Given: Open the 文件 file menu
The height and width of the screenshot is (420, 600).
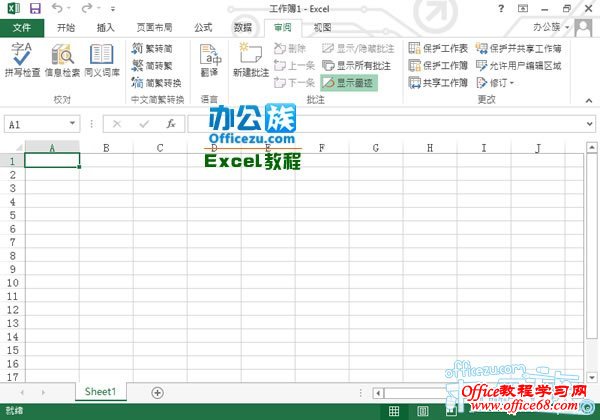Looking at the screenshot, I should coord(22,28).
